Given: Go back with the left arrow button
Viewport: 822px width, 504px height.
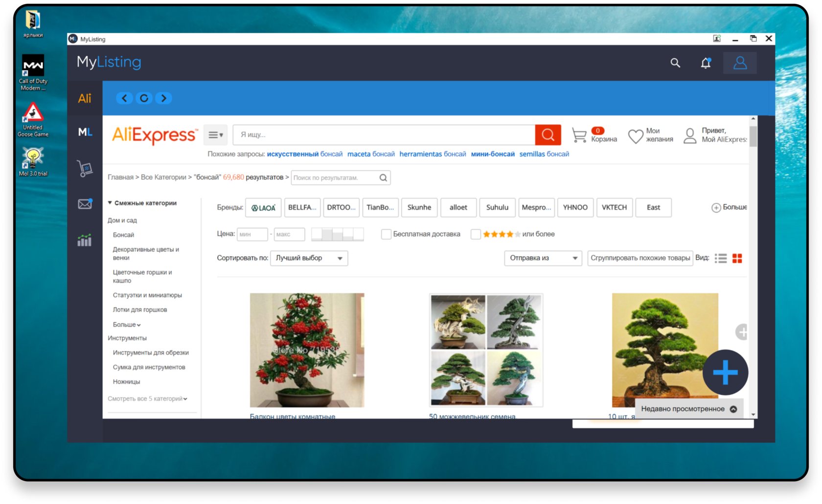Looking at the screenshot, I should (124, 98).
